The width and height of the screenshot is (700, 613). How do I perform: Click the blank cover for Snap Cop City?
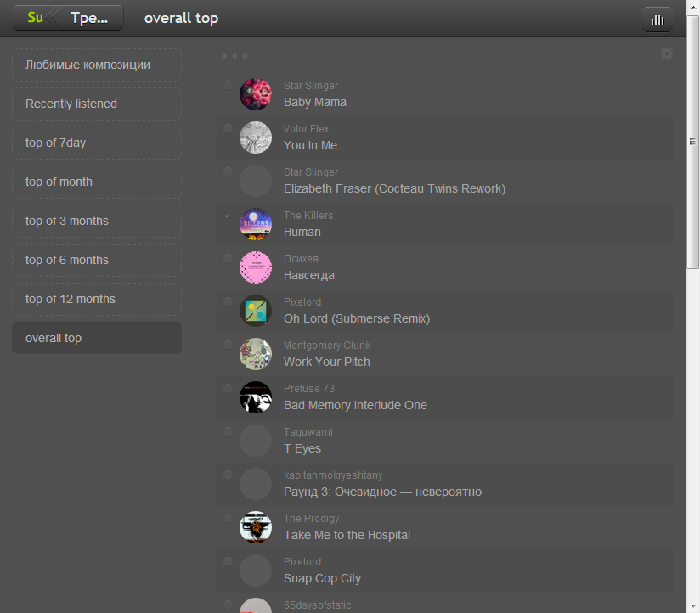pos(256,571)
